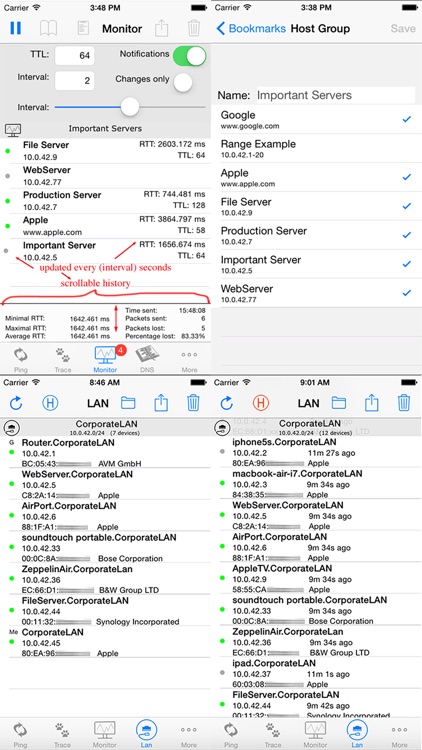Select FileServer.CorporateLAN on 7 devices list
Image resolution: width=422 pixels, height=750 pixels.
tap(105, 611)
